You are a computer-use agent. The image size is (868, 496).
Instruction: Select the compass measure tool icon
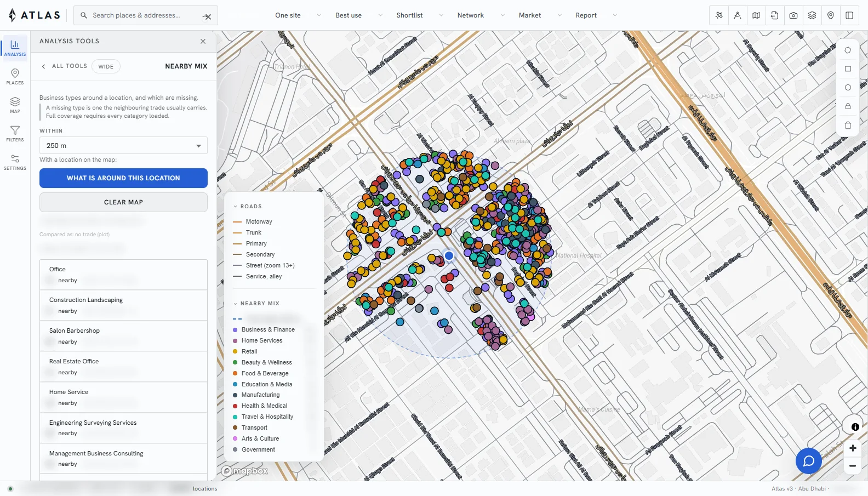tap(738, 15)
